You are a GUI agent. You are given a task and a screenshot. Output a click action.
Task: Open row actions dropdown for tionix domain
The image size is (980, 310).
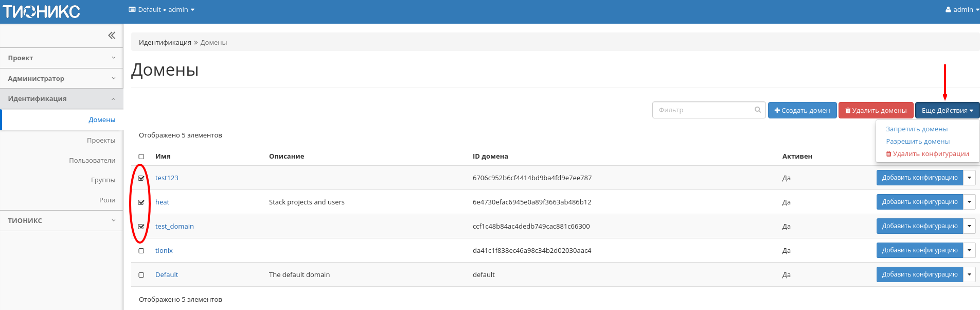[x=969, y=250]
